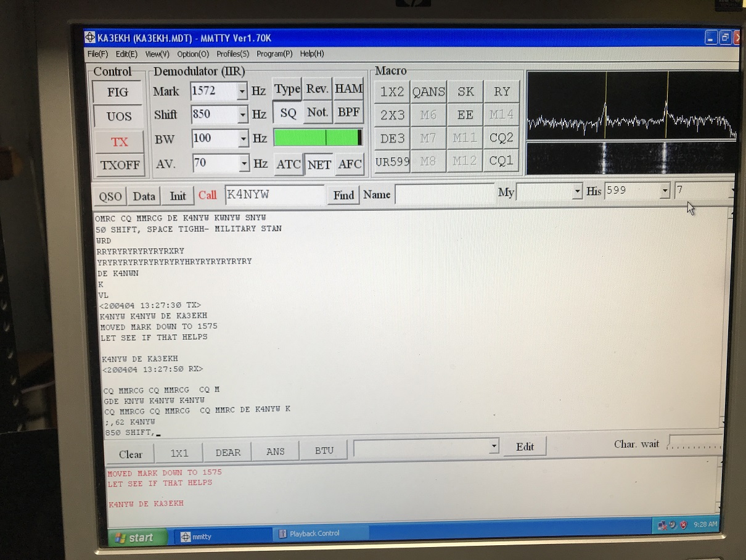Click the mmtty taskbar button

pos(223,535)
